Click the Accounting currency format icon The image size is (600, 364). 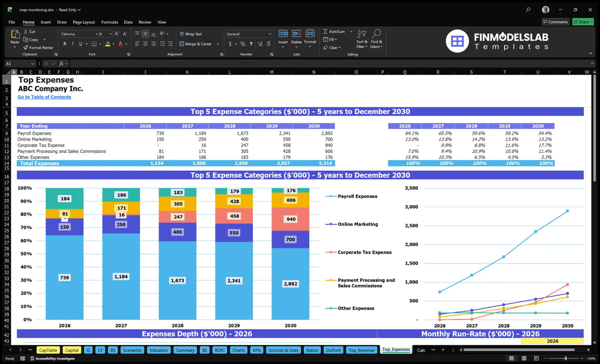pyautogui.click(x=230, y=44)
